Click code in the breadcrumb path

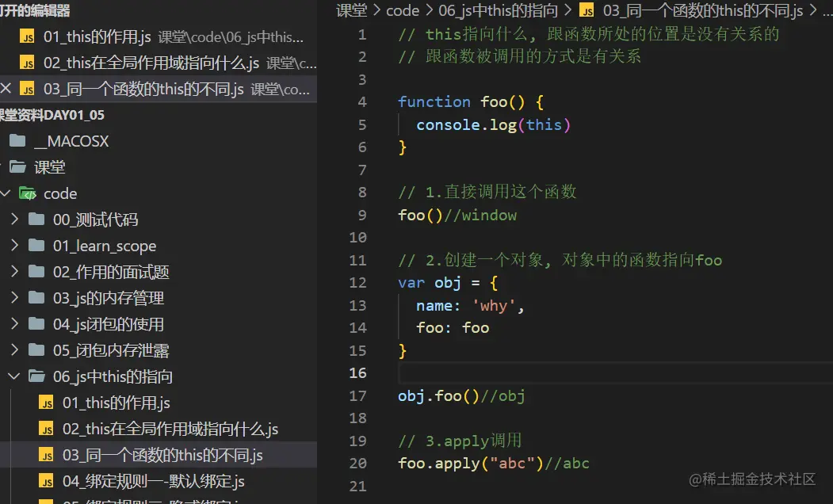(403, 10)
